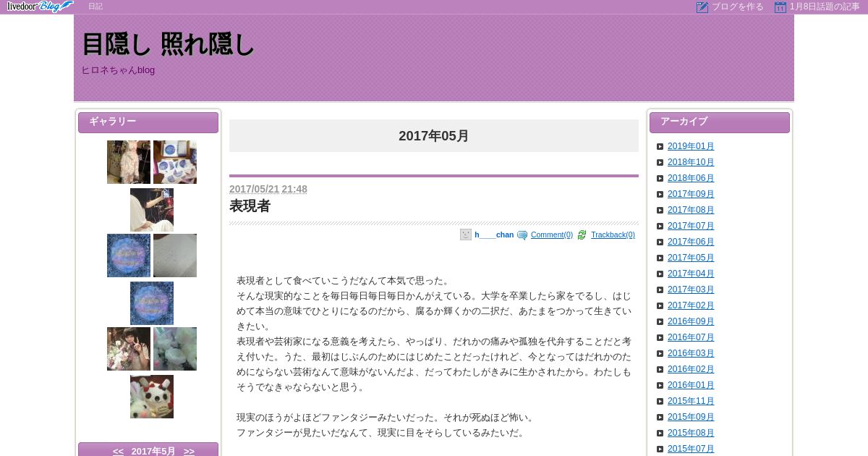Open gallery thumbnail of person with tripod
The width and height of the screenshot is (868, 456).
(x=152, y=210)
